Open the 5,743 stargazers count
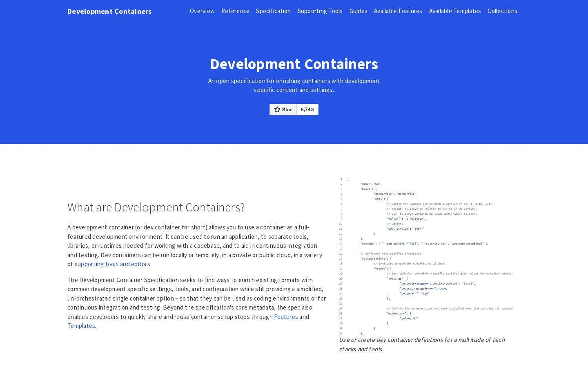588x368 pixels. click(x=307, y=110)
